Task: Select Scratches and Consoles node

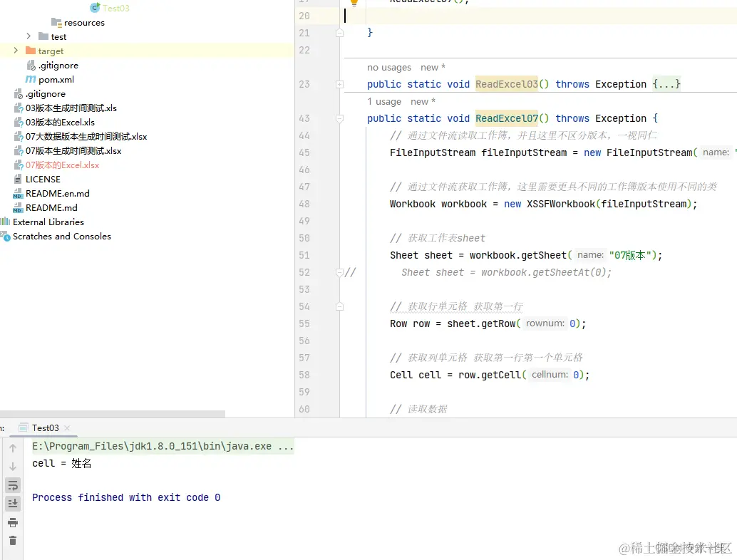Action: [x=62, y=237]
